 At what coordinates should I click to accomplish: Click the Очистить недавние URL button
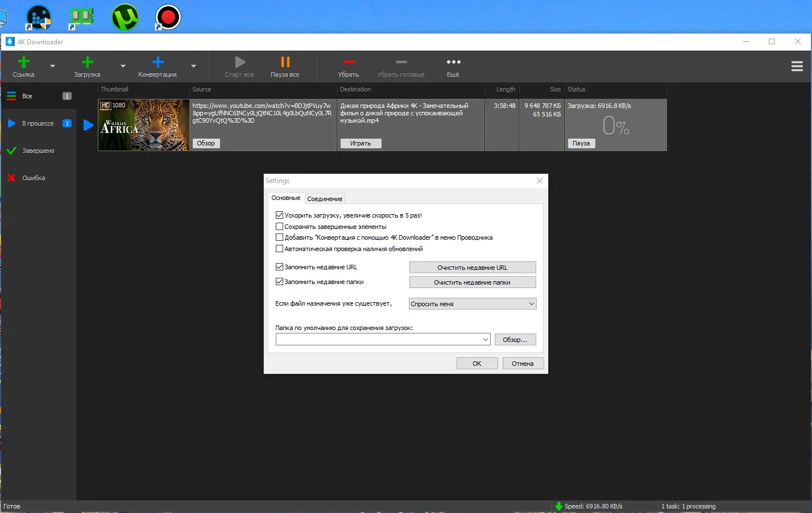point(473,268)
